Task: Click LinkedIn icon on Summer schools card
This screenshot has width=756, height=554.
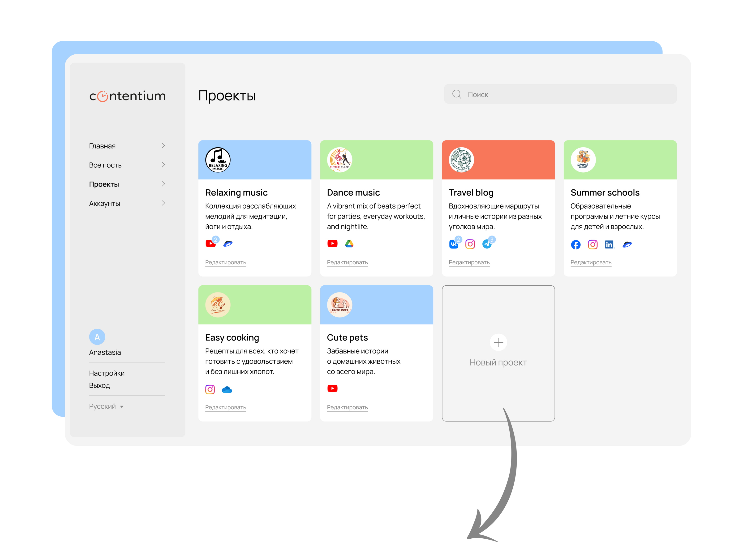Action: pyautogui.click(x=609, y=245)
